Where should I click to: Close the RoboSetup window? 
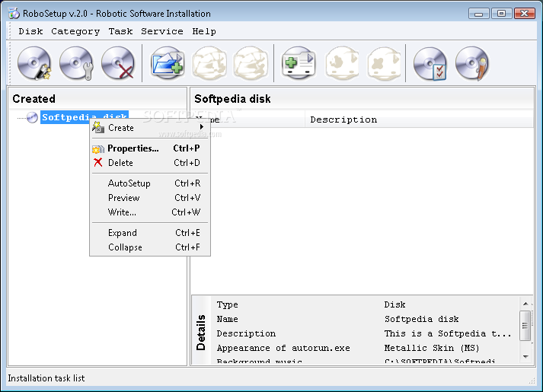tap(525, 14)
